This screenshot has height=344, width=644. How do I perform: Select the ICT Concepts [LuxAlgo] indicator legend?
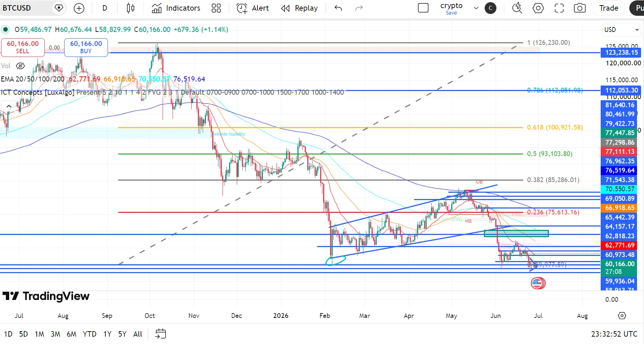point(37,92)
